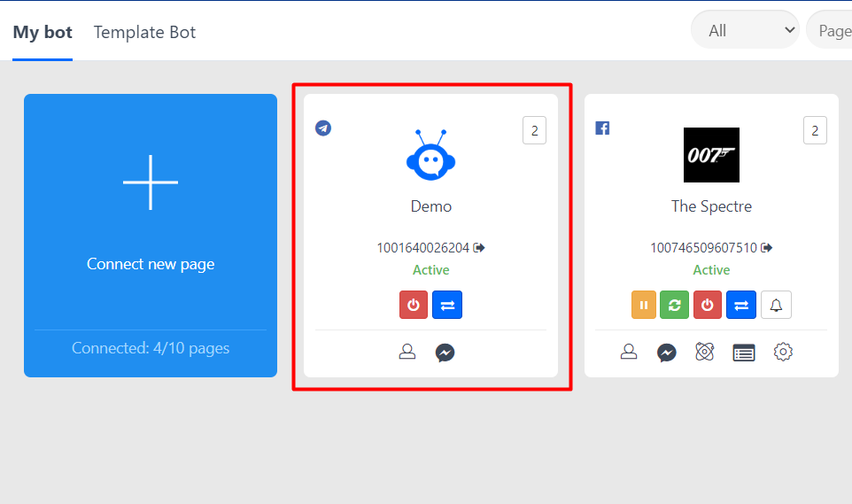Open the All filter dropdown

coord(745,30)
